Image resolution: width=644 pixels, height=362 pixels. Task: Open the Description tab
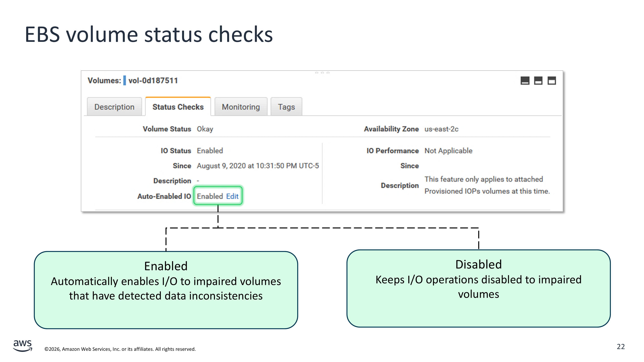[x=114, y=107]
